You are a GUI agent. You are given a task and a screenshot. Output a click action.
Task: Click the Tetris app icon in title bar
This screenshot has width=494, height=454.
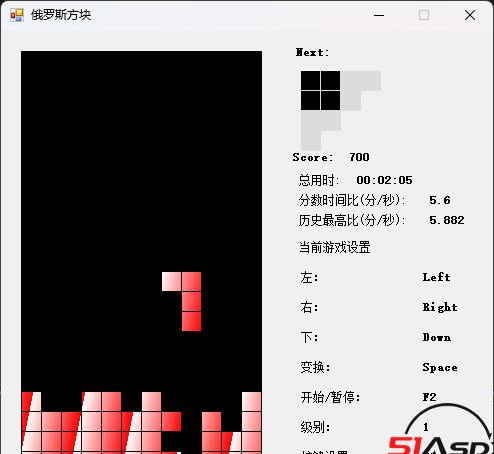17,15
